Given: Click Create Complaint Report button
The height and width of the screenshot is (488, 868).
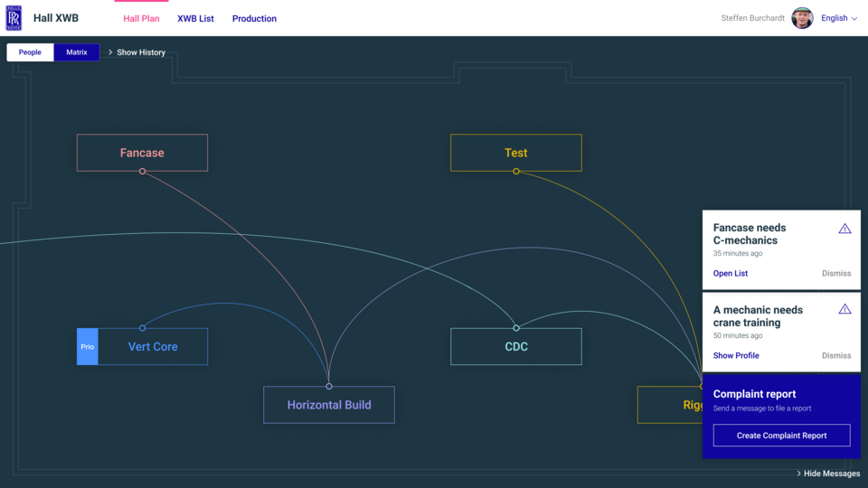Looking at the screenshot, I should point(781,436).
